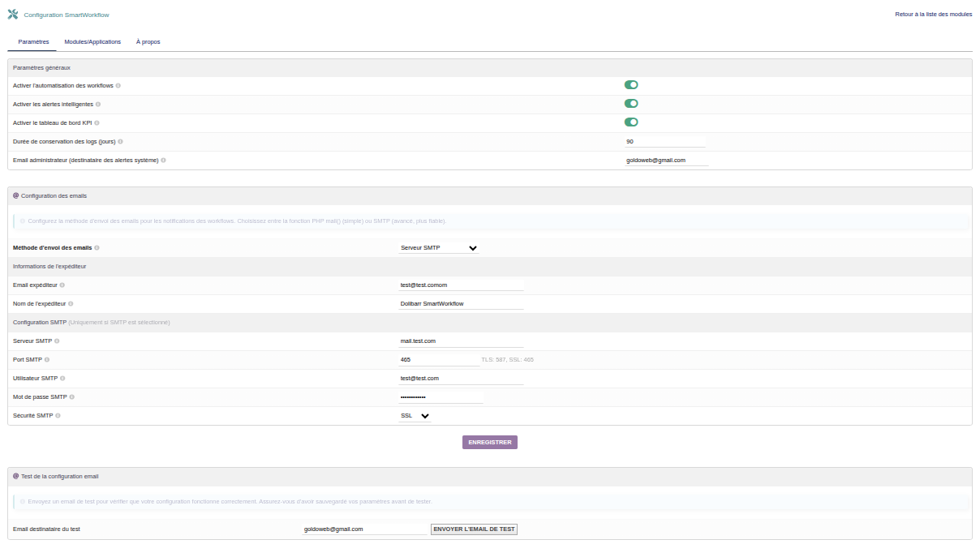Click ENVOYER L'EMAIL DE TEST button
This screenshot has width=980, height=557.
pos(474,529)
